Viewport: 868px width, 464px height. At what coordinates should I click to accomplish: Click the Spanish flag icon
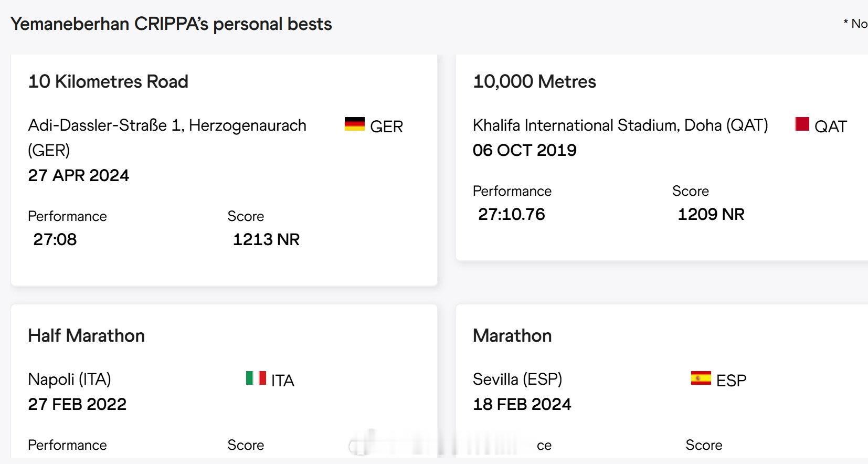coord(701,378)
